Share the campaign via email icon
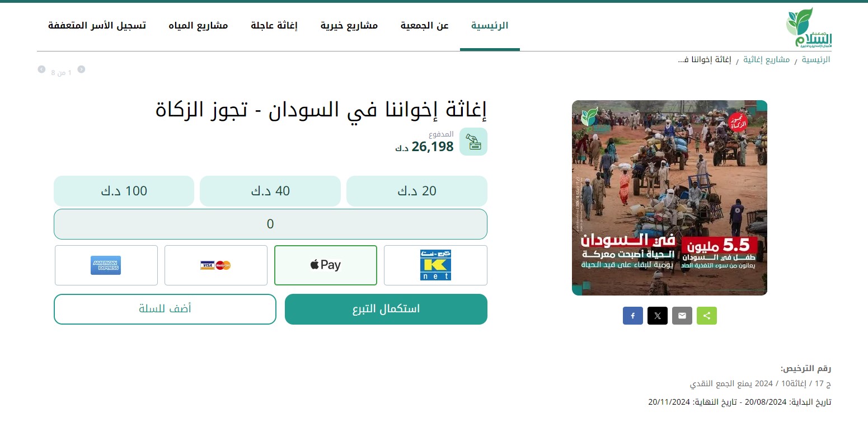The height and width of the screenshot is (436, 868). click(682, 316)
